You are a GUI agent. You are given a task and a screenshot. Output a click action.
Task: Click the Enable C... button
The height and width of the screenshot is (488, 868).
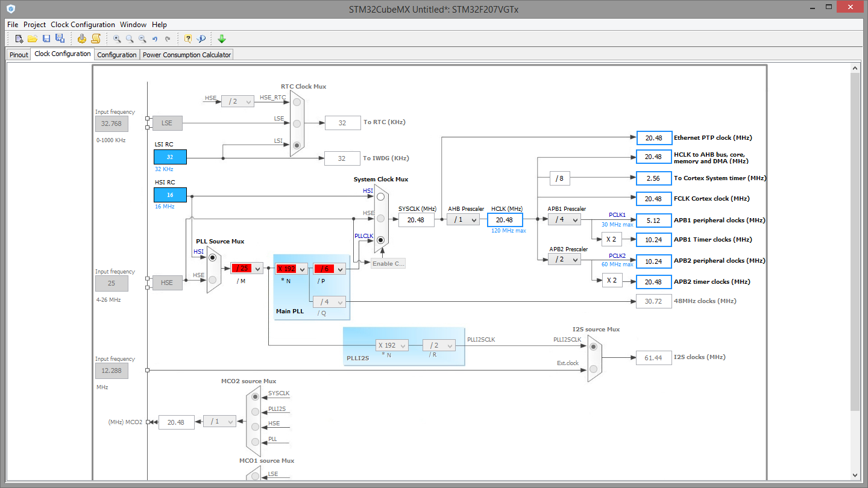tap(388, 263)
